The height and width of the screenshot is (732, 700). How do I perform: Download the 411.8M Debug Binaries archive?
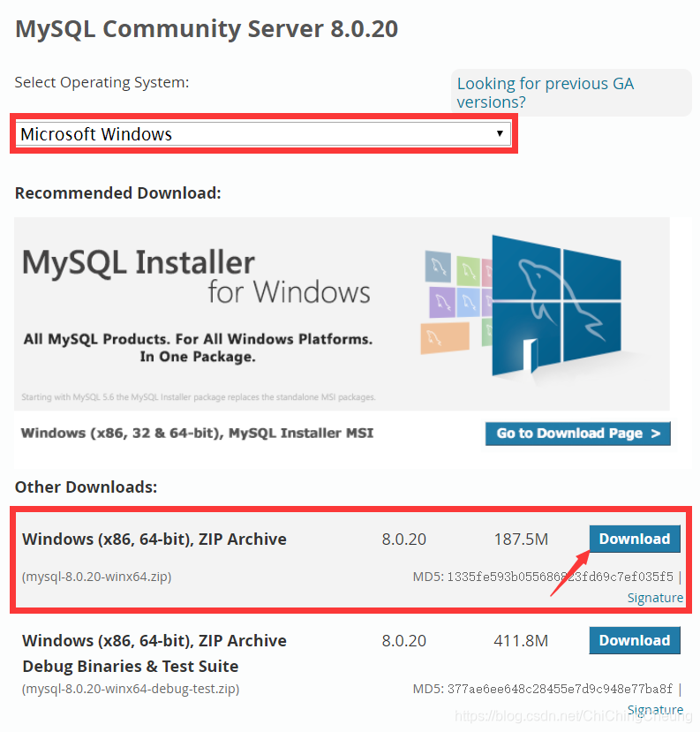[635, 640]
